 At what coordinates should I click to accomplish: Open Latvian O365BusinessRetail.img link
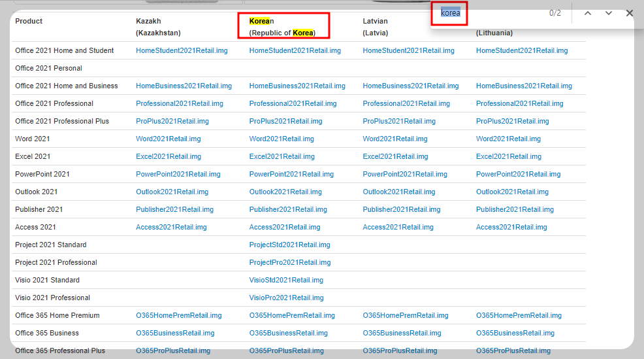tap(402, 333)
